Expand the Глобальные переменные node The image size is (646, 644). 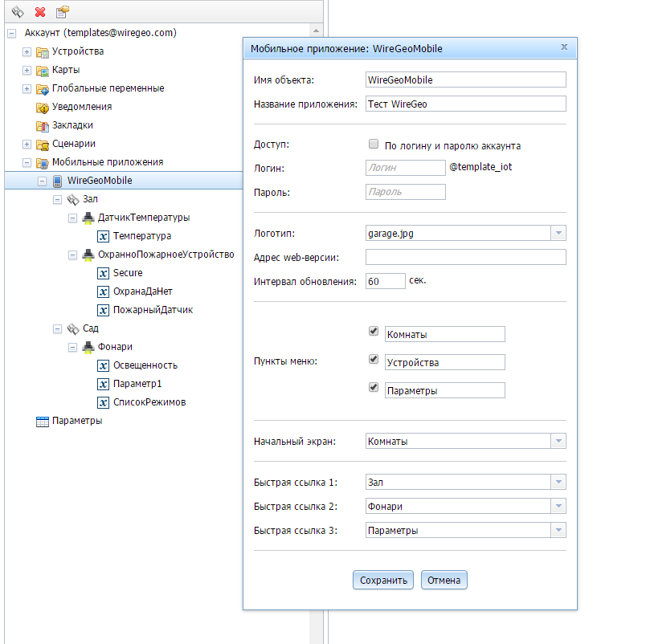(x=27, y=89)
